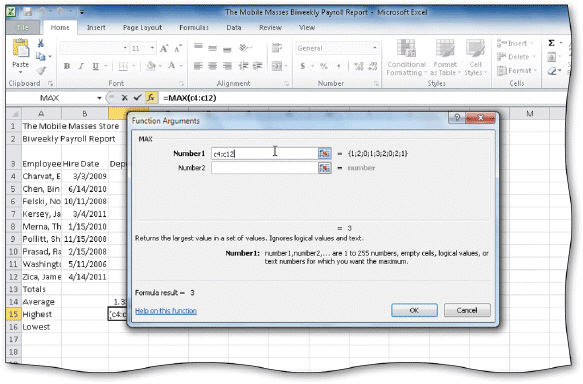Open Cell Styles gallery
This screenshot has height=384, width=583.
pyautogui.click(x=475, y=57)
